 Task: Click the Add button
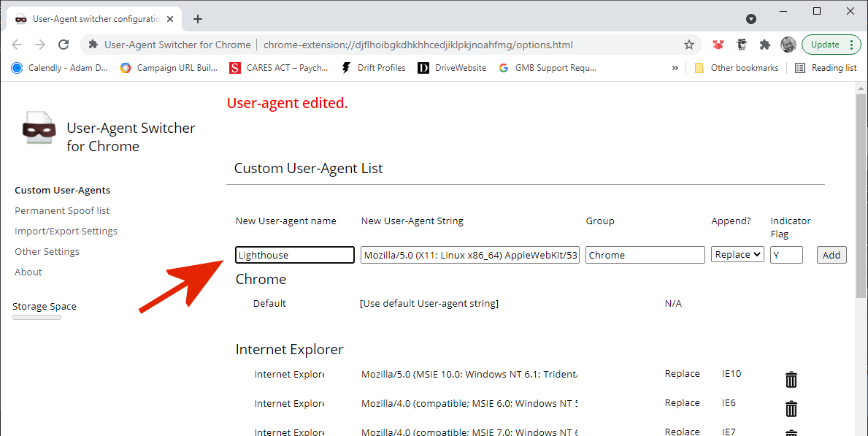(x=831, y=255)
